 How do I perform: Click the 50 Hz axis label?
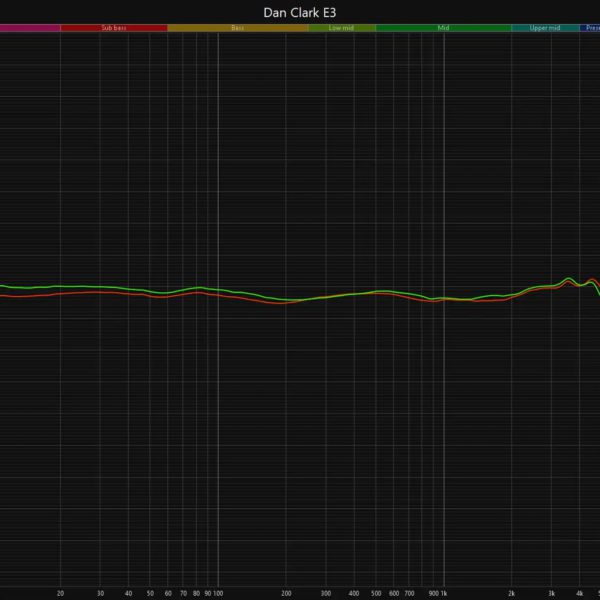tap(150, 593)
